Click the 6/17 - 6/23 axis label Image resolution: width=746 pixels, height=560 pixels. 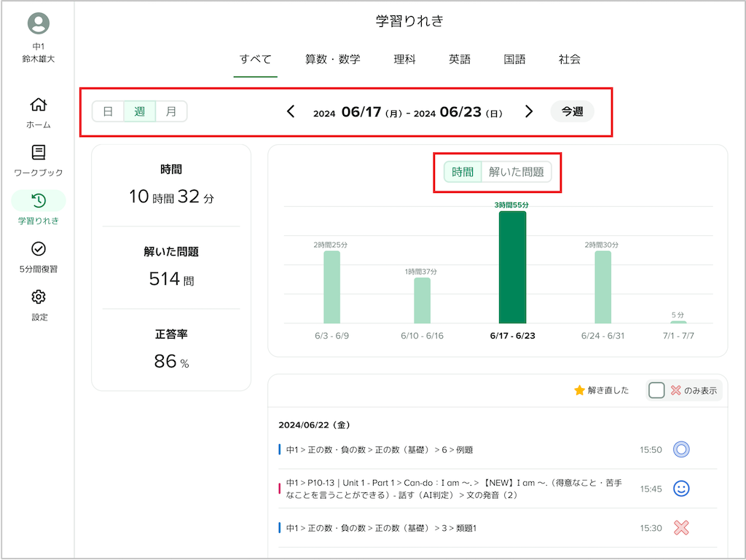click(512, 336)
